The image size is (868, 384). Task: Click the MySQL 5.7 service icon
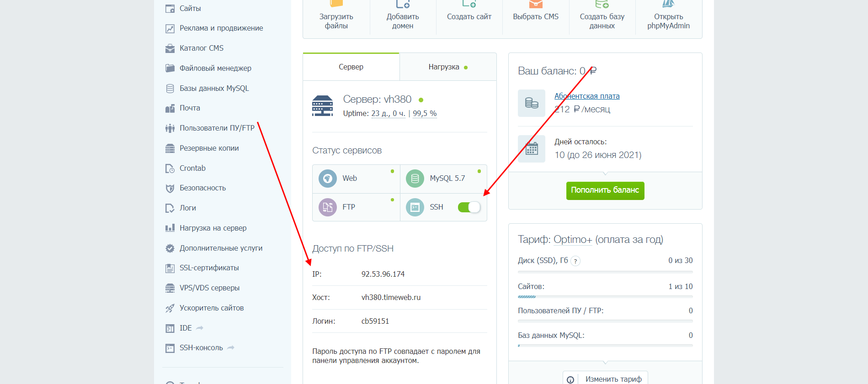[415, 179]
